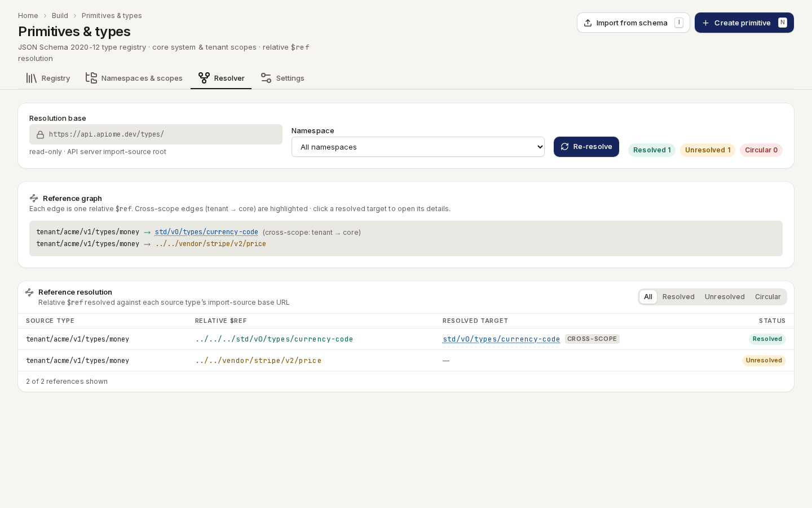Screen dimensions: 812x508
Task: Click the Registry tab books icon
Action: [x=32, y=78]
